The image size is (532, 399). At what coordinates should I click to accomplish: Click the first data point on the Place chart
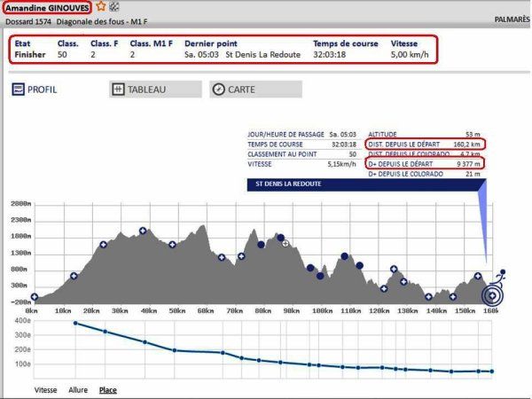tap(75, 323)
